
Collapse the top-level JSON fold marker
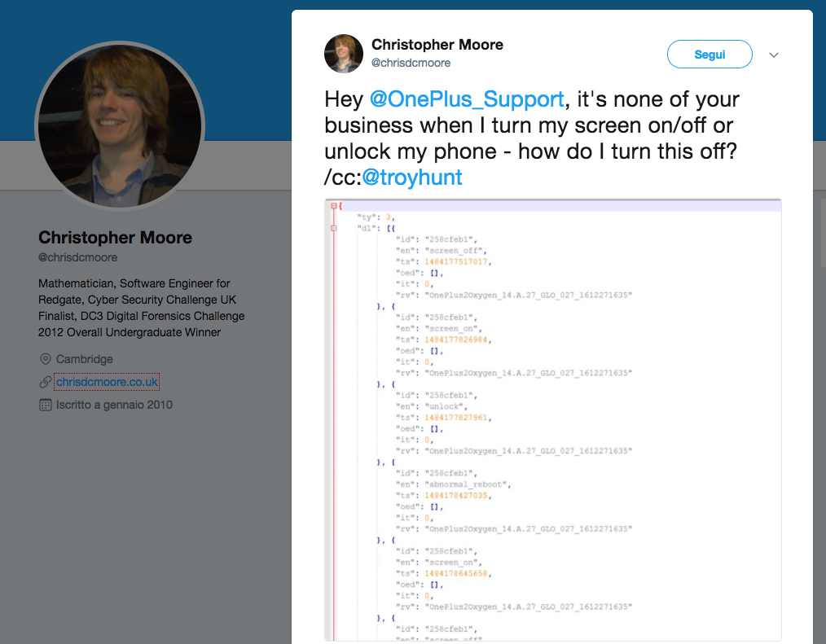333,206
